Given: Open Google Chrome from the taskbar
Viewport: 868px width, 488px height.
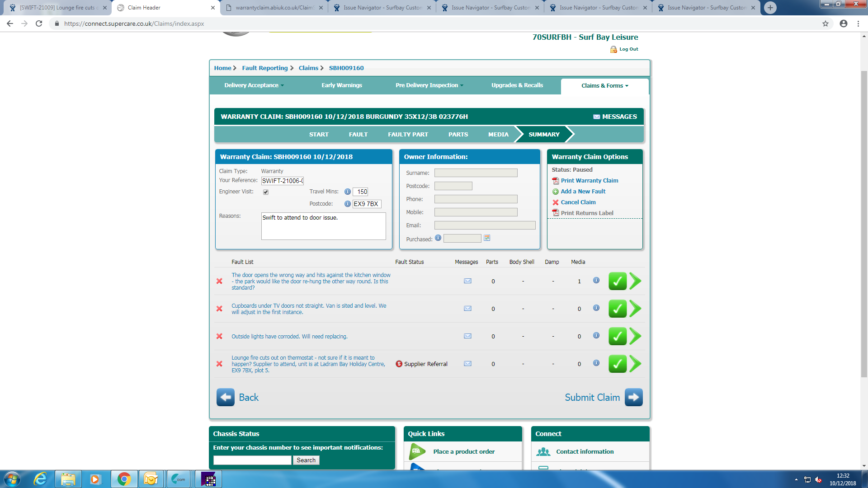Looking at the screenshot, I should [124, 479].
